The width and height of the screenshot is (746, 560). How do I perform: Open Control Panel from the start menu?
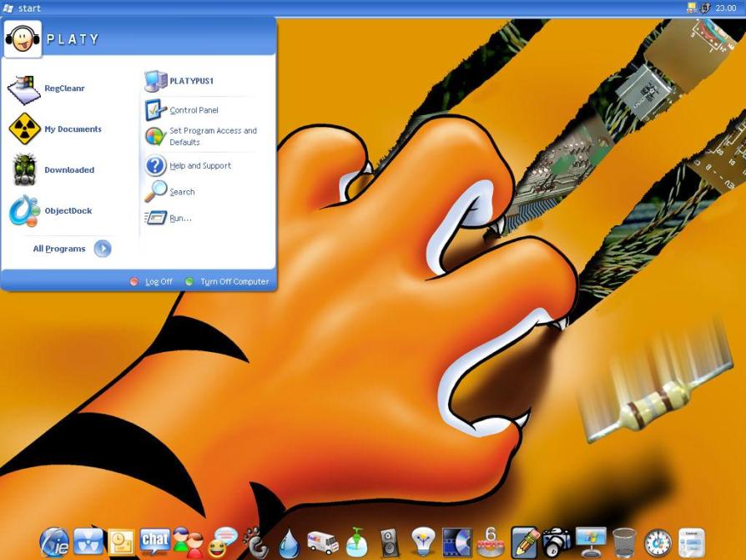(x=194, y=110)
